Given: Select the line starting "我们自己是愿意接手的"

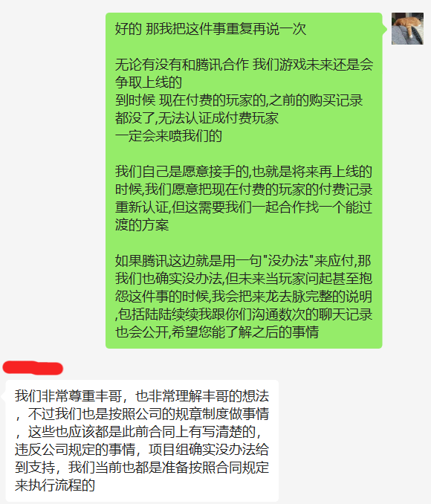Looking at the screenshot, I should 244,172.
